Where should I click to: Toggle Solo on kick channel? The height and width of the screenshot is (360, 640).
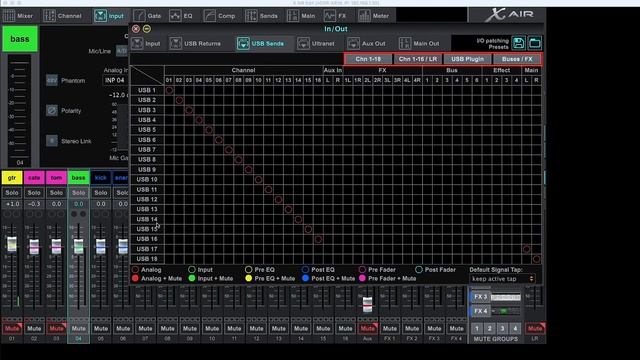pyautogui.click(x=100, y=193)
